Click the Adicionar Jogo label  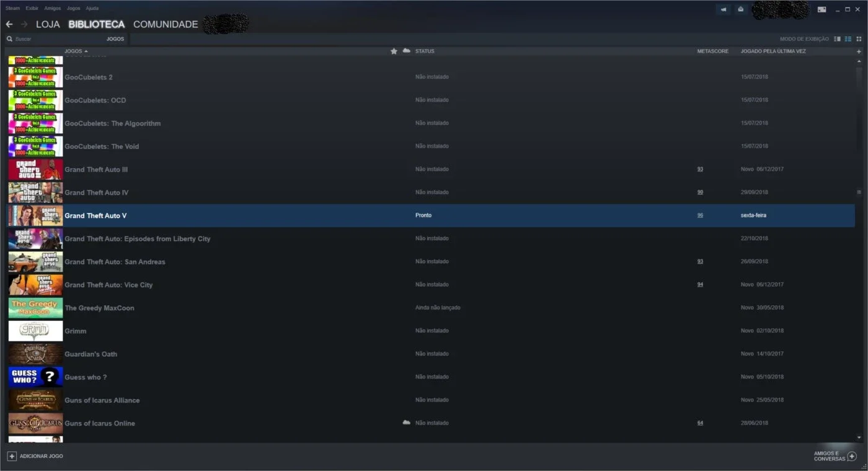tap(41, 456)
